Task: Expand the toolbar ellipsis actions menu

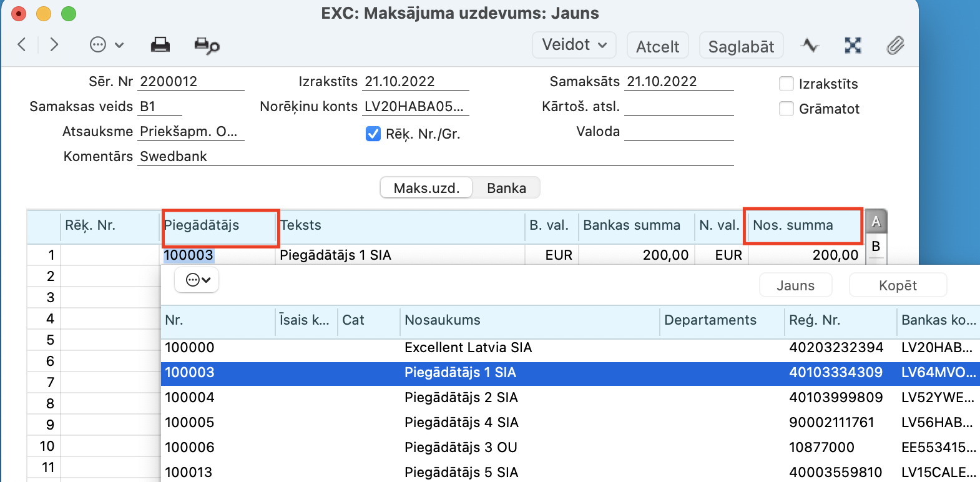Action: coord(107,45)
